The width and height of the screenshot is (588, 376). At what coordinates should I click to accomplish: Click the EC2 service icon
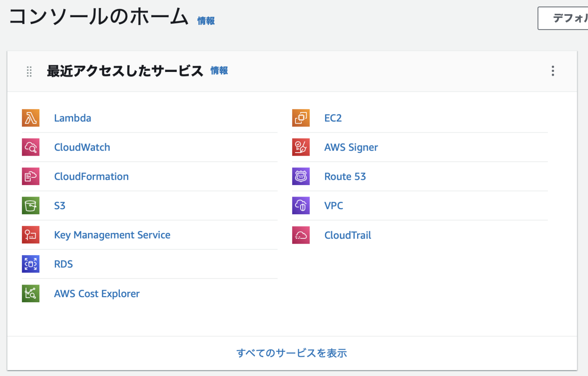coord(301,118)
